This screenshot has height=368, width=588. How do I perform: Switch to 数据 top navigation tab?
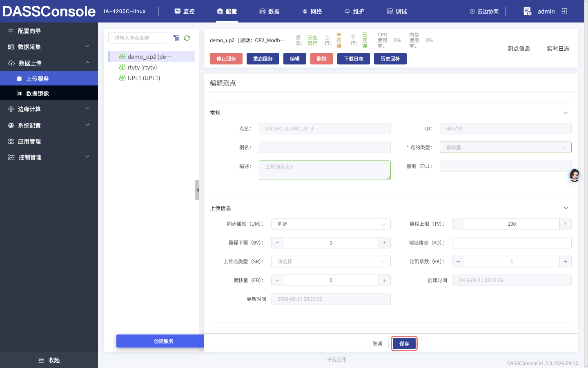point(269,11)
